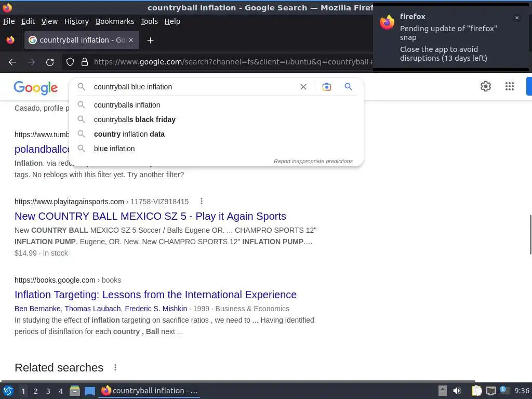Open Ben Bernanke author link
This screenshot has width=532, height=399.
pyautogui.click(x=37, y=309)
